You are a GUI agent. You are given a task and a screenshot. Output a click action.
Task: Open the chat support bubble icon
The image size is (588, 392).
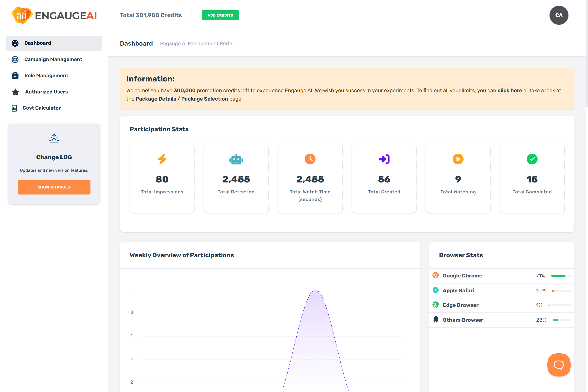pyautogui.click(x=559, y=365)
